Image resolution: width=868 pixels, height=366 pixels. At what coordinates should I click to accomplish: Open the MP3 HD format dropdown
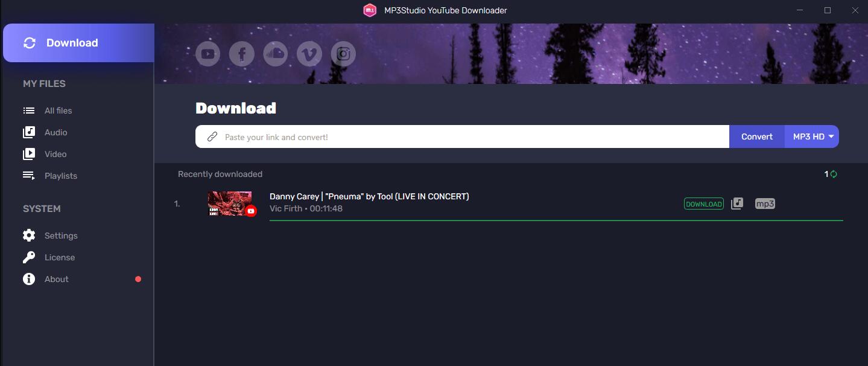811,136
